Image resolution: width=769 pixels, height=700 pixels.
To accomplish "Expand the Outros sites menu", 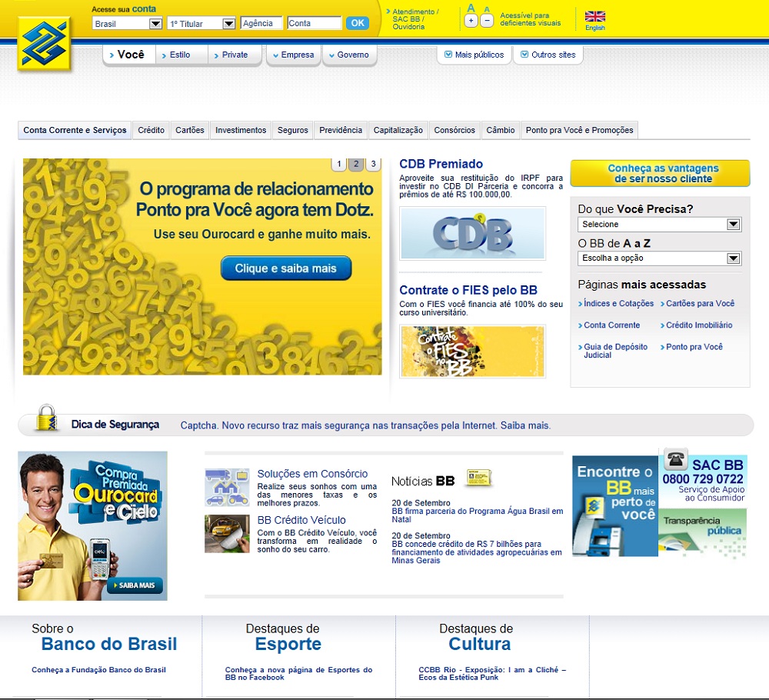I will point(548,55).
